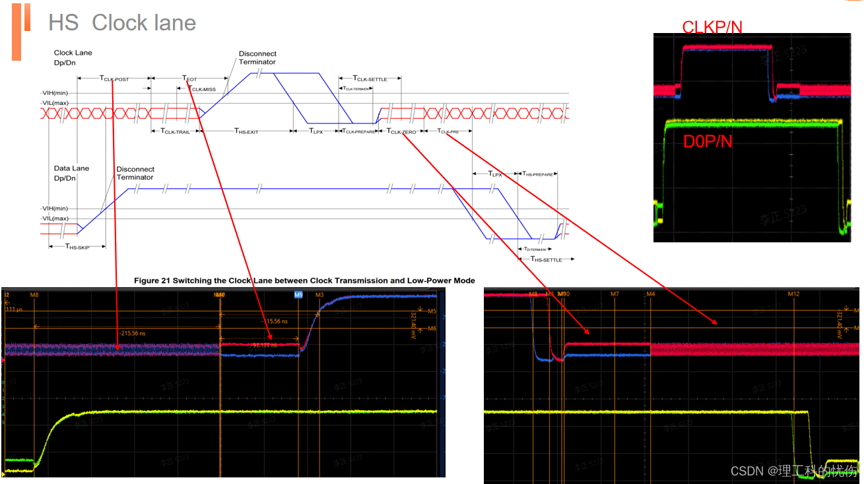Click the THS-PREPARE timing label
Viewport: 868px width, 484px height.
[x=537, y=174]
